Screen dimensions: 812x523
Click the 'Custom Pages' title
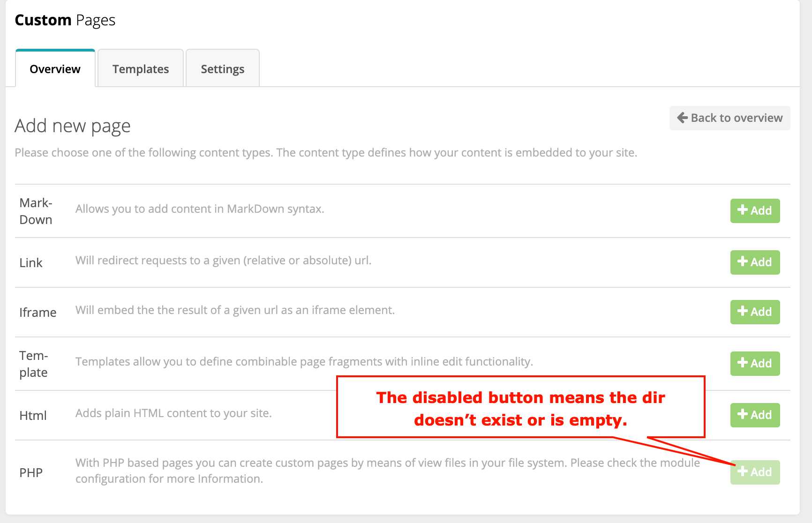pos(65,20)
